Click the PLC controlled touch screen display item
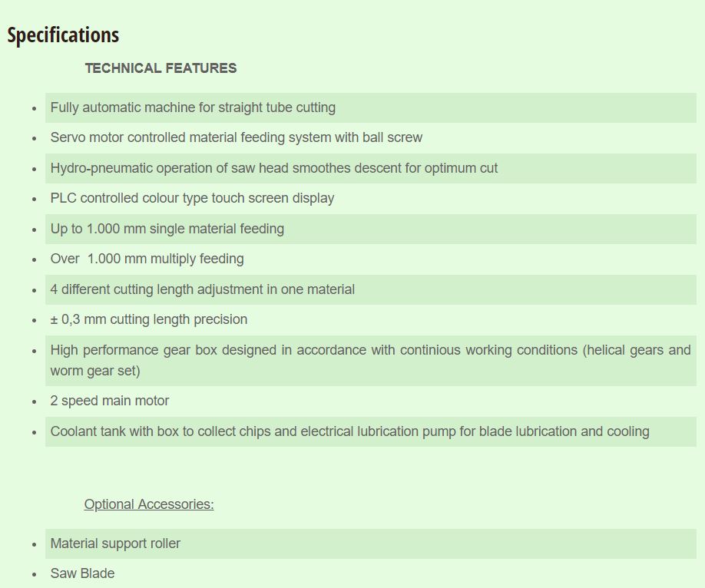 192,198
